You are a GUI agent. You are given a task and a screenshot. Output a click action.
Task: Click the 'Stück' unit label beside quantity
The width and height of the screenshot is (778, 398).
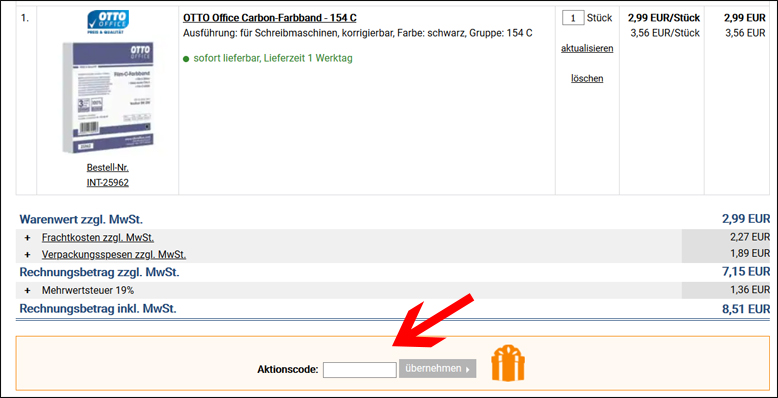[600, 18]
